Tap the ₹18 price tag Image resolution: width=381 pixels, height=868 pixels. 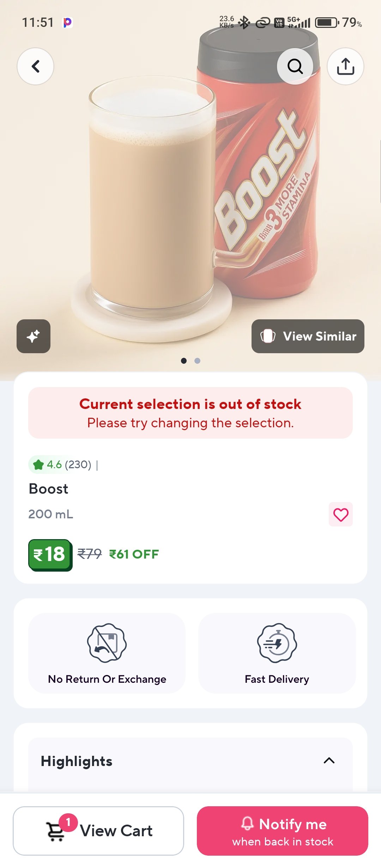[50, 554]
